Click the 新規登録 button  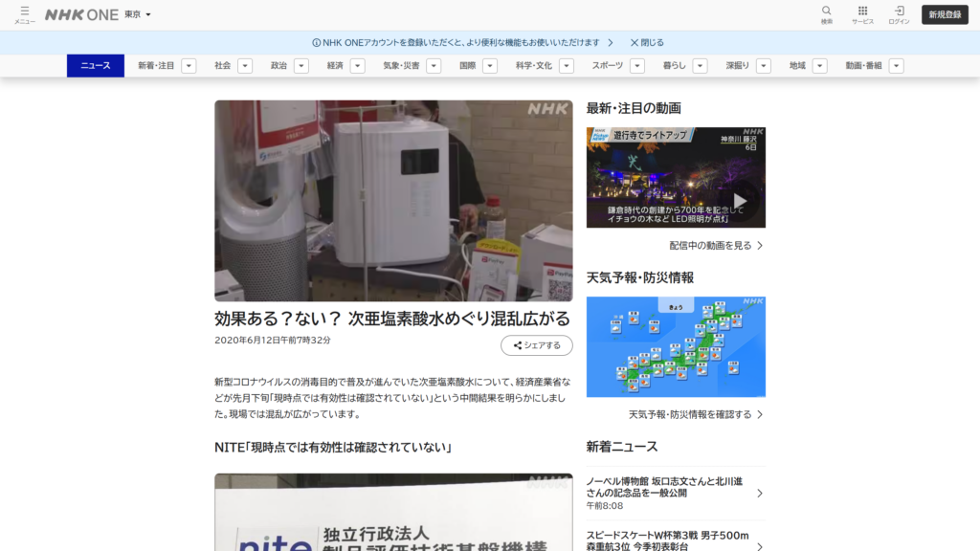point(944,13)
